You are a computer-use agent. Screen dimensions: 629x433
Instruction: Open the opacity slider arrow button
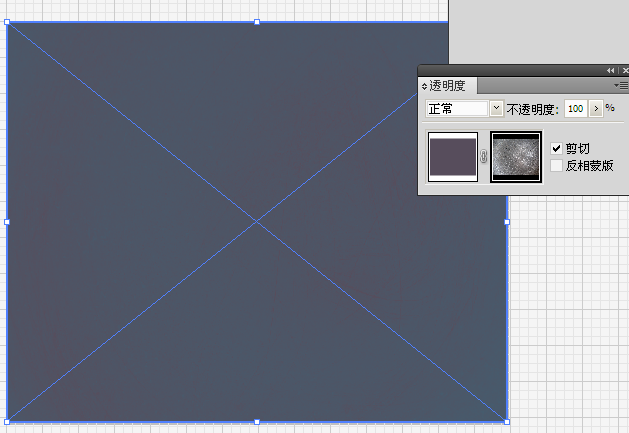pos(596,109)
